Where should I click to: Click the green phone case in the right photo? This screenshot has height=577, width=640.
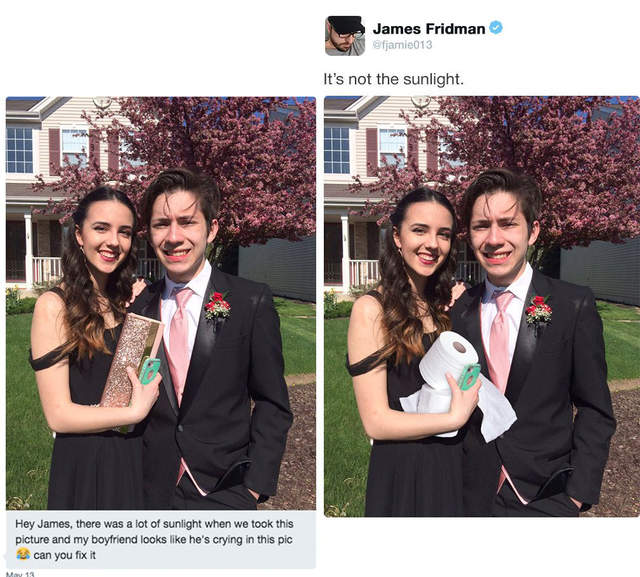tap(469, 376)
